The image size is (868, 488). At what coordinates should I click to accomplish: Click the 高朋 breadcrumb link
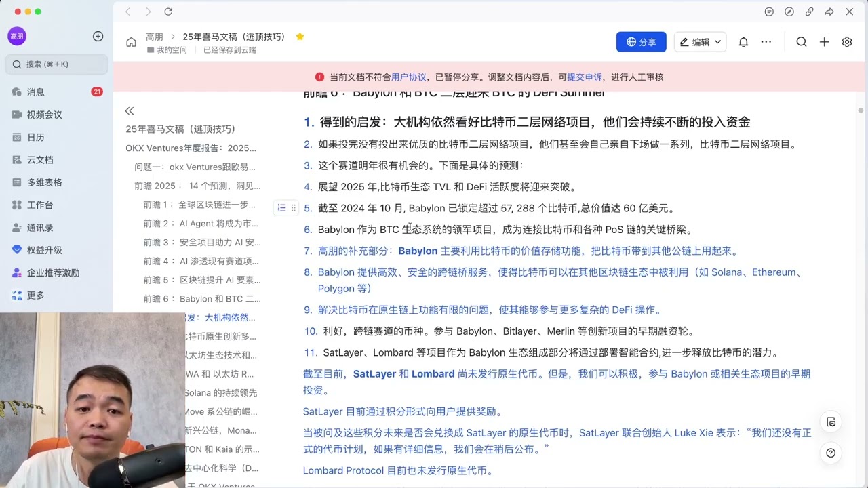pyautogui.click(x=154, y=37)
